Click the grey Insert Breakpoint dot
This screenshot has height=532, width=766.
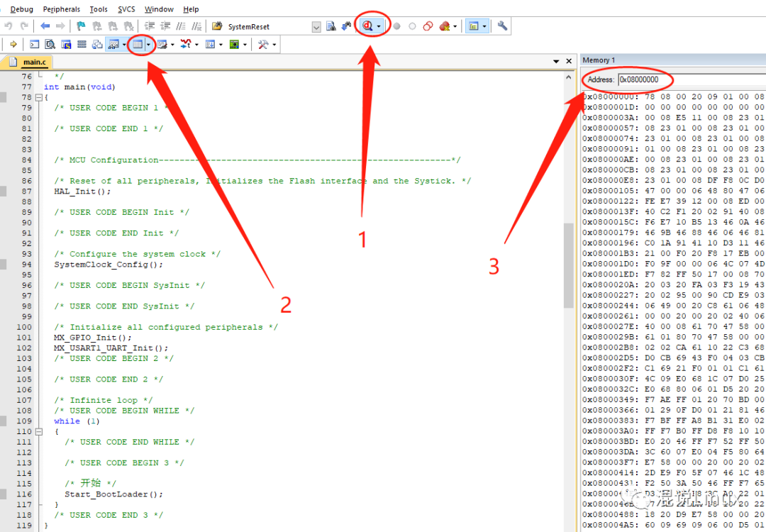396,27
